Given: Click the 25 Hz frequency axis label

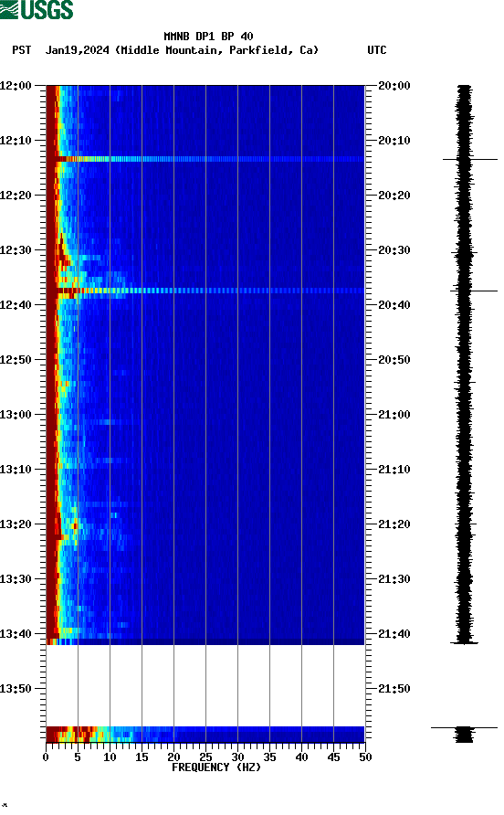Looking at the screenshot, I should pyautogui.click(x=205, y=757).
